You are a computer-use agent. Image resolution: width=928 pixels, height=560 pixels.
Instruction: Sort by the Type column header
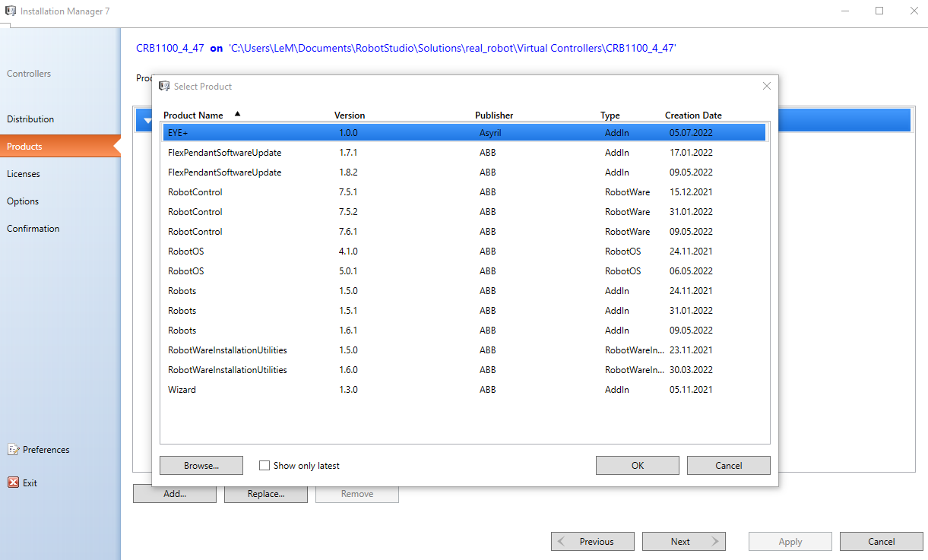click(610, 115)
